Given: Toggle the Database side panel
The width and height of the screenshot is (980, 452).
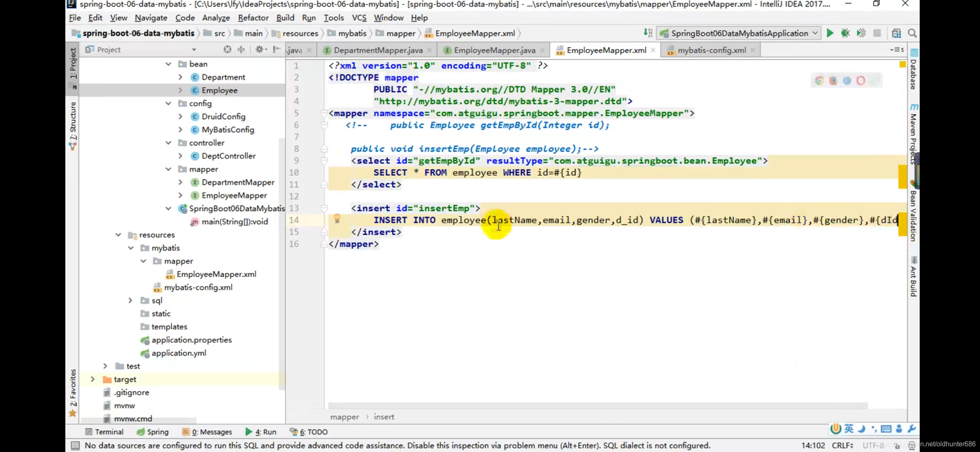Looking at the screenshot, I should (x=913, y=71).
